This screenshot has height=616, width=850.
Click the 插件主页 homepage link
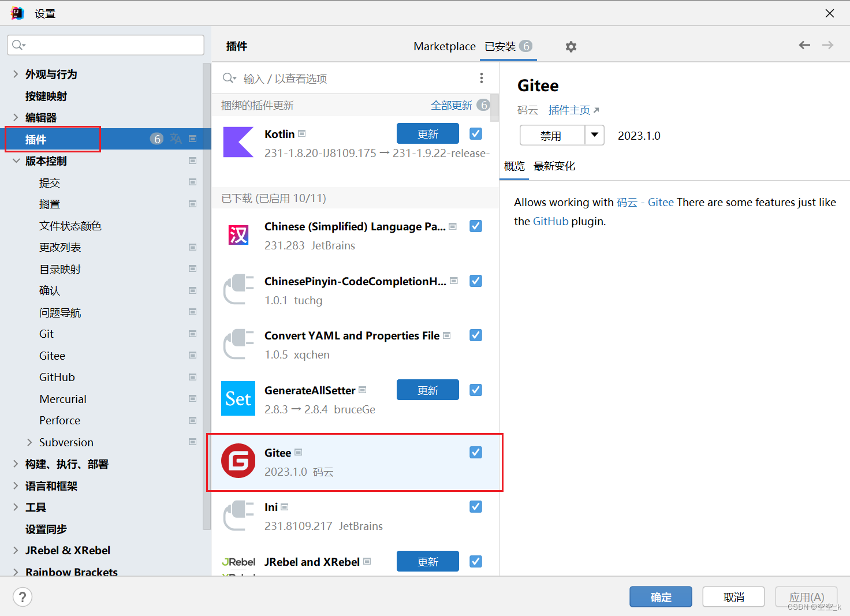coord(569,110)
